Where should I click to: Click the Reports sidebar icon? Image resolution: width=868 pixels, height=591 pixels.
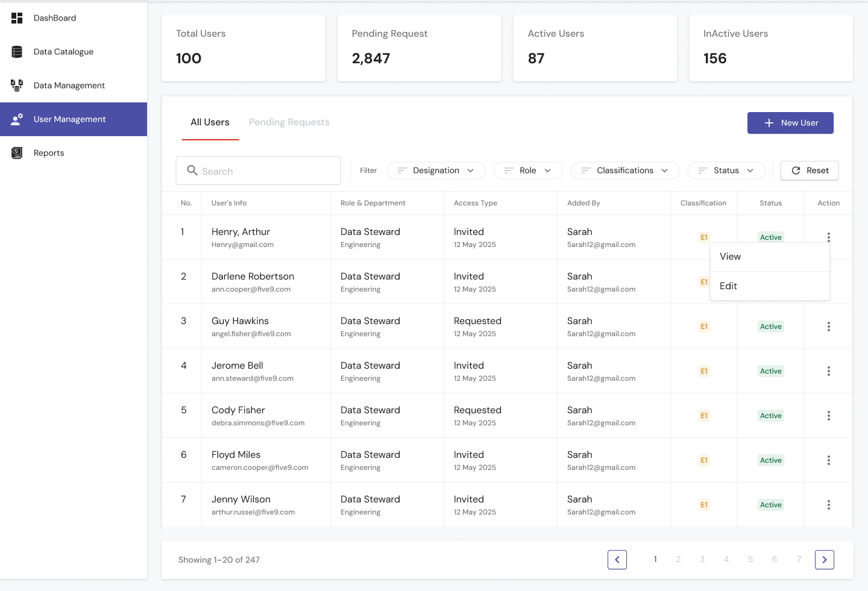click(x=17, y=153)
